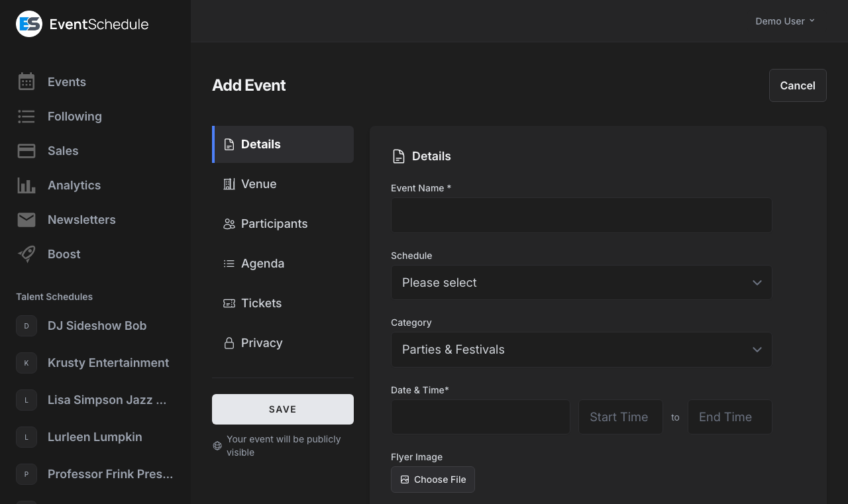Click the Event Name input field
Image resolution: width=848 pixels, height=504 pixels.
(581, 215)
